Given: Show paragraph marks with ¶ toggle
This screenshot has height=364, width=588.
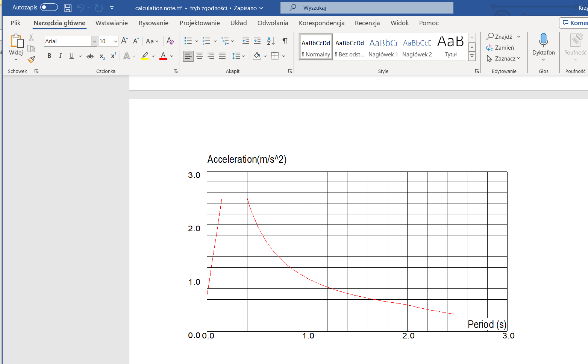Looking at the screenshot, I should (x=285, y=40).
